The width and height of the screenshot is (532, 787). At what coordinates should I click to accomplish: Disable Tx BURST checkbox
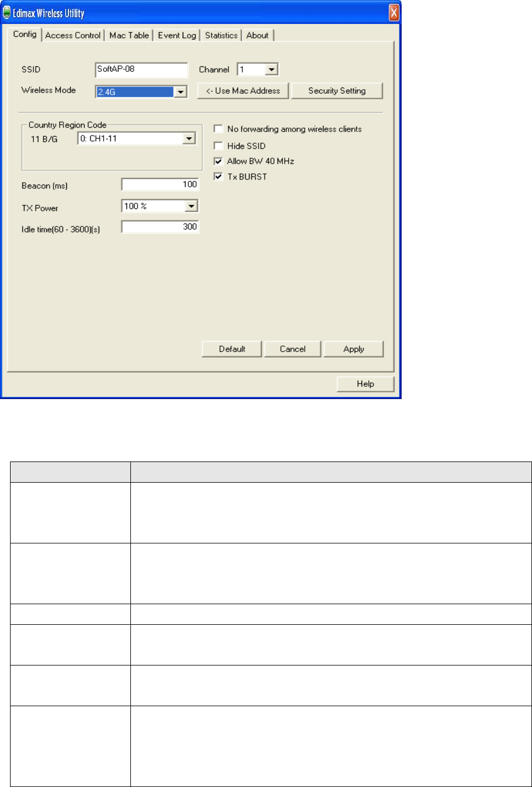pos(218,177)
